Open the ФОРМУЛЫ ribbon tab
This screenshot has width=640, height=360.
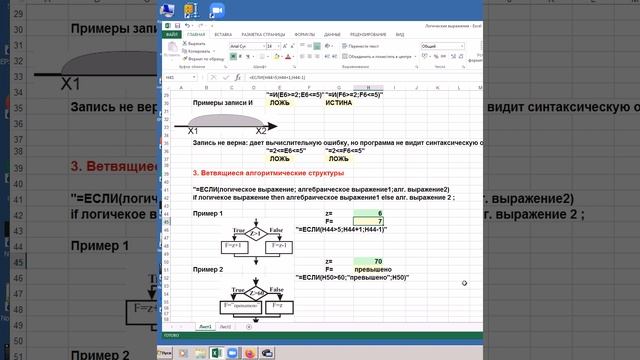click(304, 35)
